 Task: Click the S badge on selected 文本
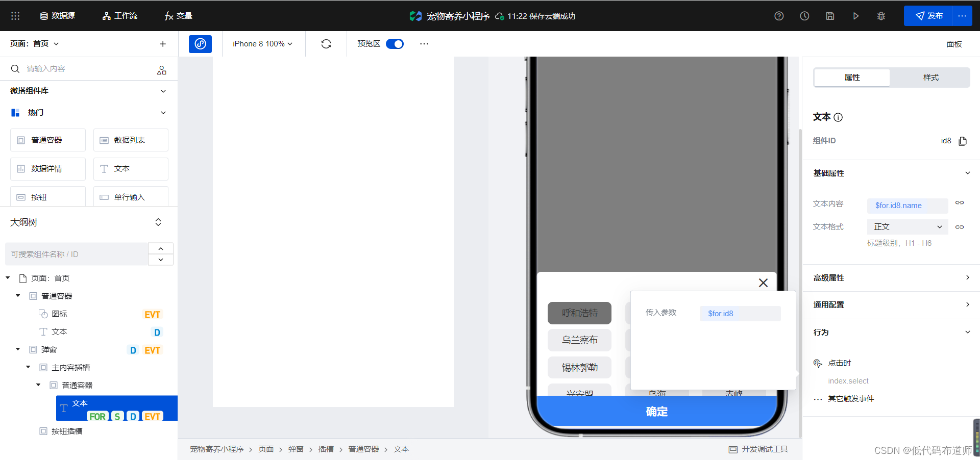pos(117,417)
